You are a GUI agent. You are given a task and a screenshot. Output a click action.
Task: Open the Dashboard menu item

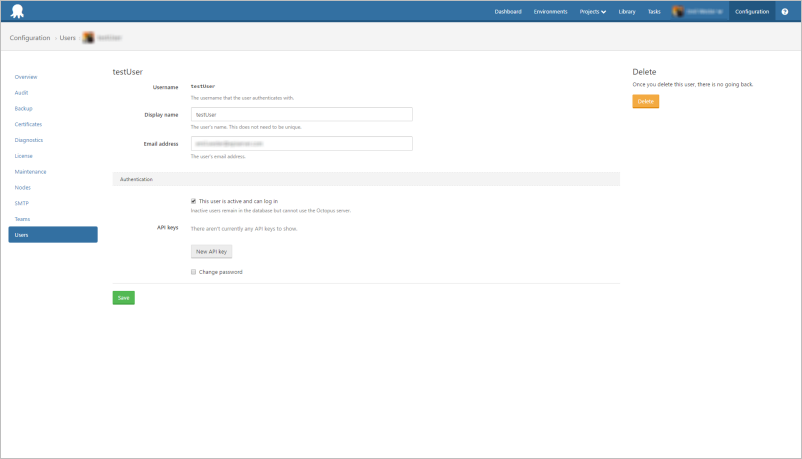(x=507, y=12)
